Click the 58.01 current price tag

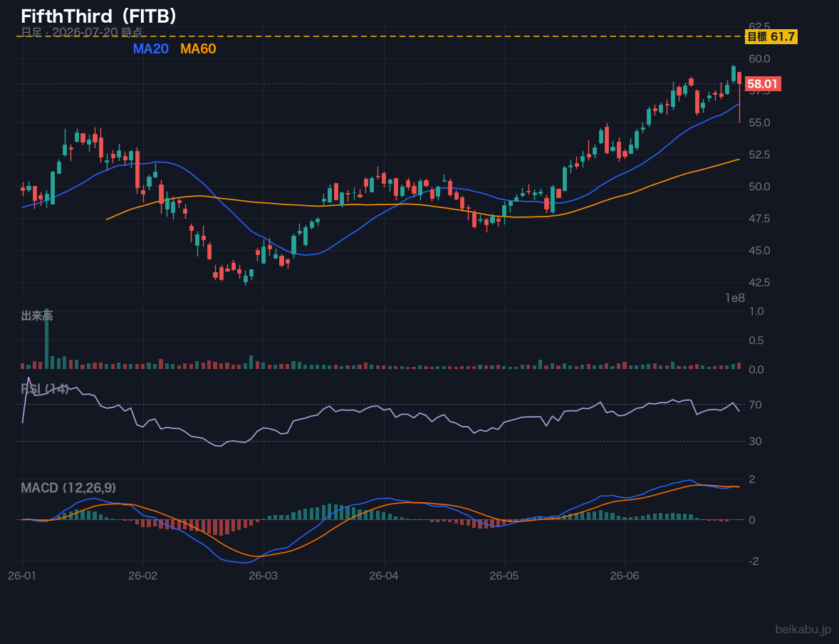(763, 84)
